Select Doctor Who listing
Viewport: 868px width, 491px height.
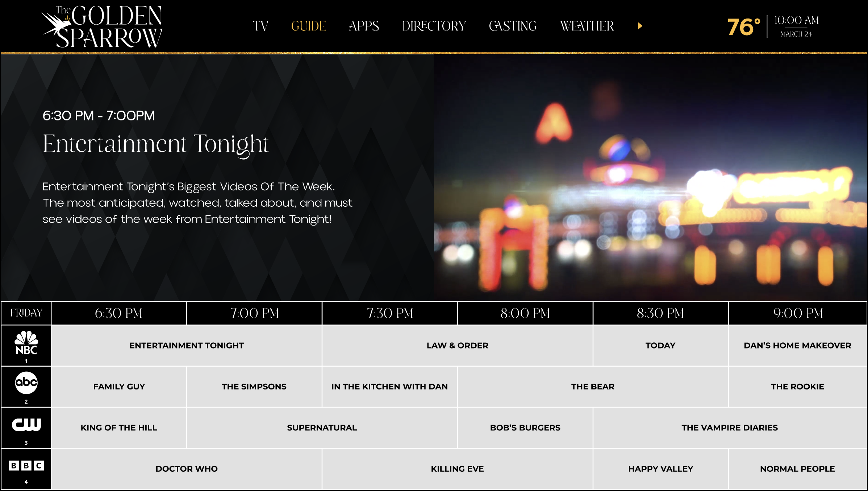pos(187,469)
